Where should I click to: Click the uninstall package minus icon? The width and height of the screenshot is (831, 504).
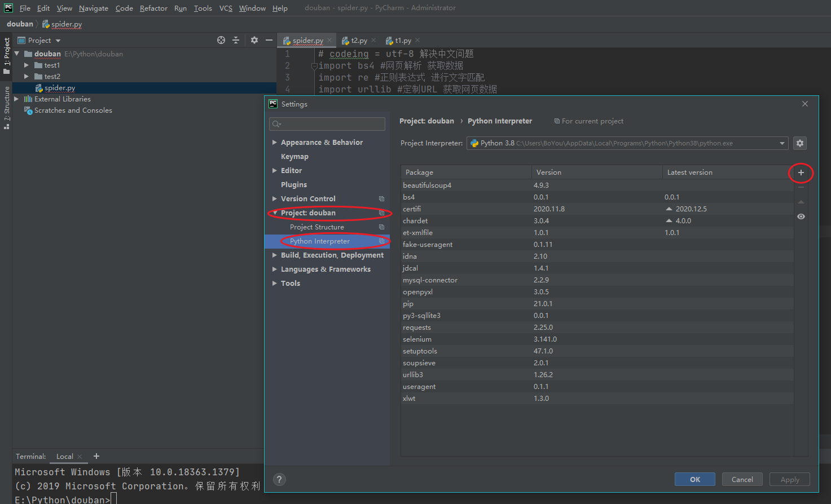coord(801,187)
